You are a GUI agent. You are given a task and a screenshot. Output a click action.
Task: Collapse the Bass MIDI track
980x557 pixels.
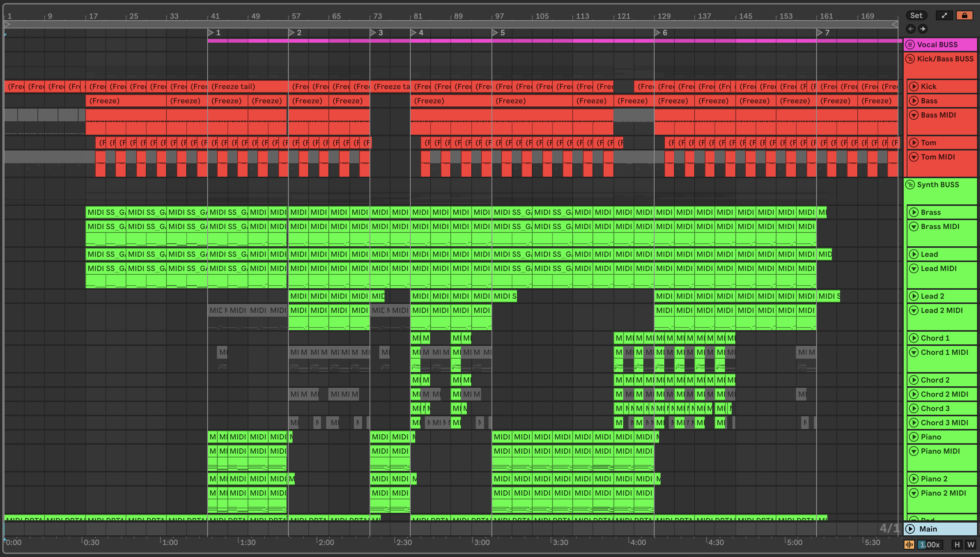click(x=913, y=115)
